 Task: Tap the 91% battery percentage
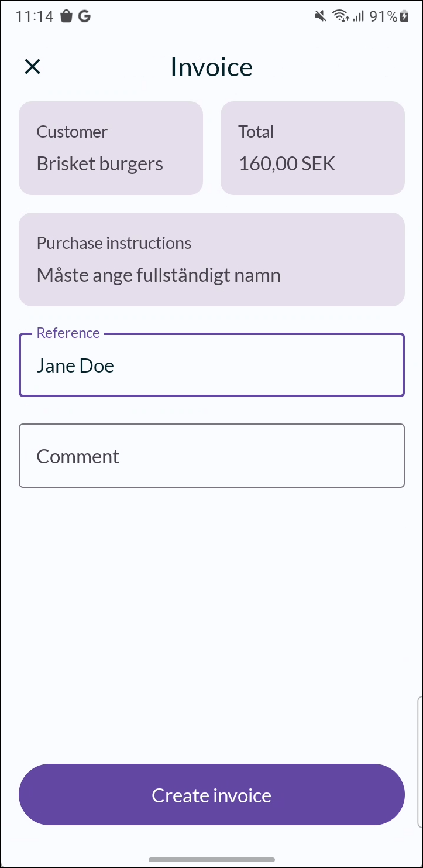(383, 16)
